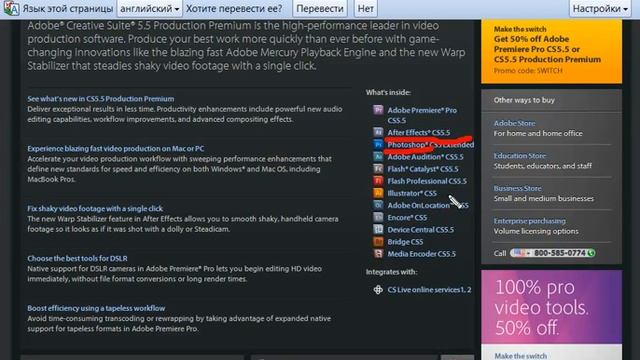Open the page language dropdown showing английский
This screenshot has height=360, width=640.
click(149, 9)
